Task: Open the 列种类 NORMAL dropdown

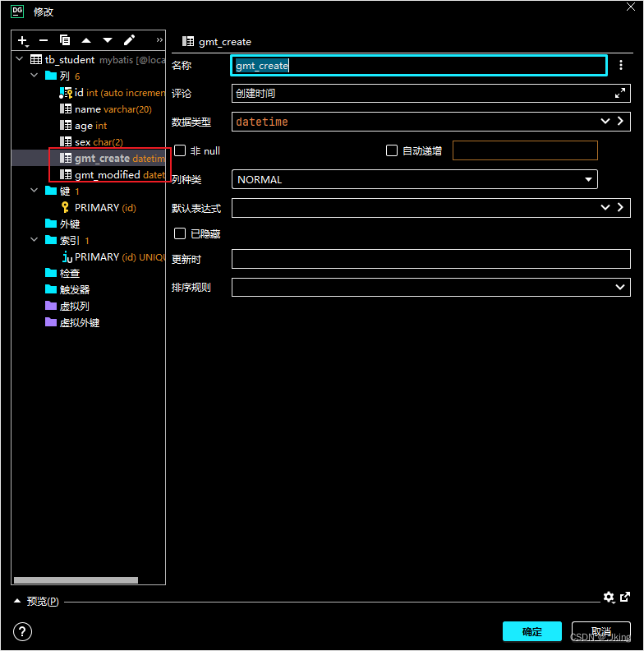Action: click(588, 179)
